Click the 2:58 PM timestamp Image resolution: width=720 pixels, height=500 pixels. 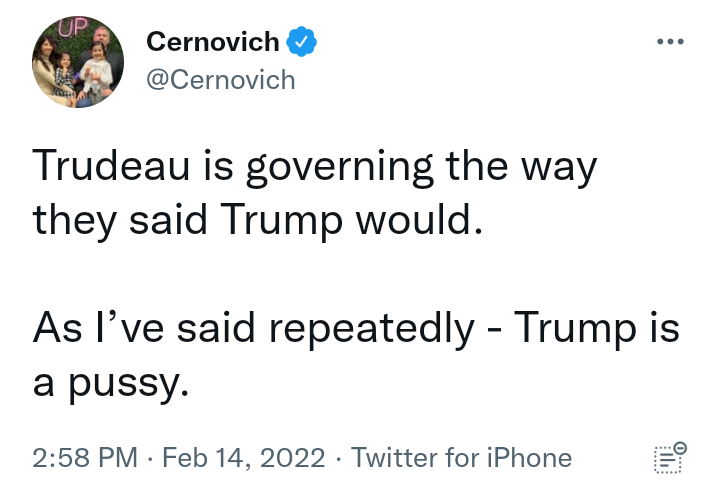click(x=85, y=458)
